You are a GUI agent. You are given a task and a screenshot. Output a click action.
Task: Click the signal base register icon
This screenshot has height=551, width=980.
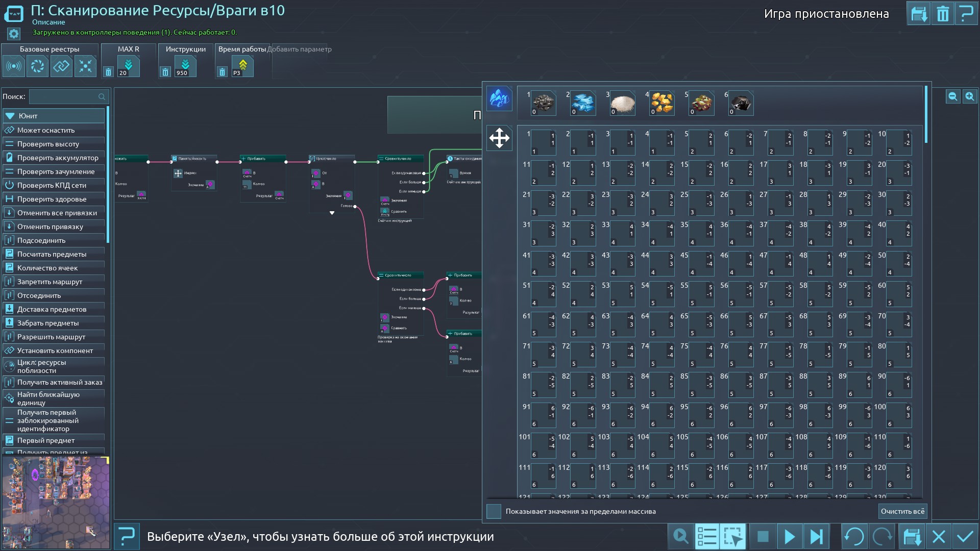coord(14,66)
